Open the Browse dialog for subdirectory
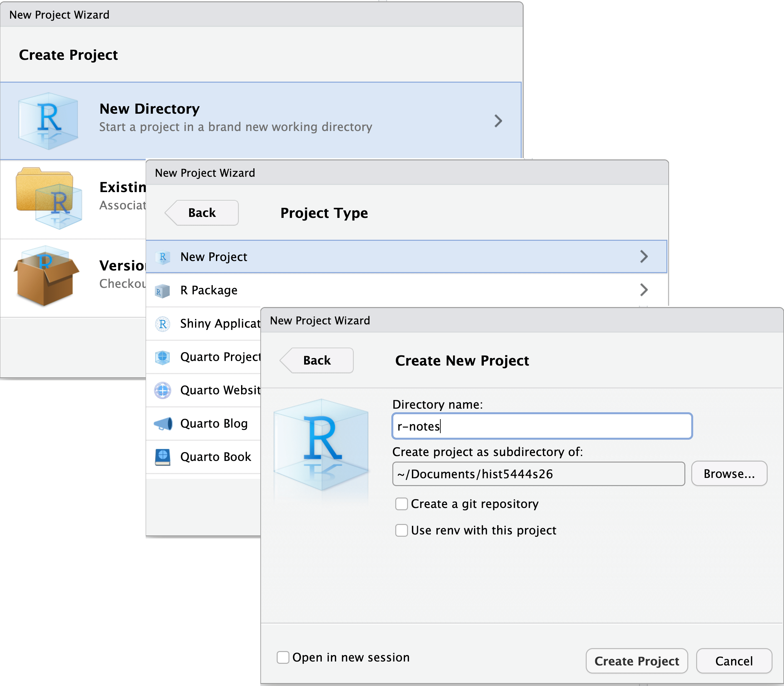 point(728,474)
